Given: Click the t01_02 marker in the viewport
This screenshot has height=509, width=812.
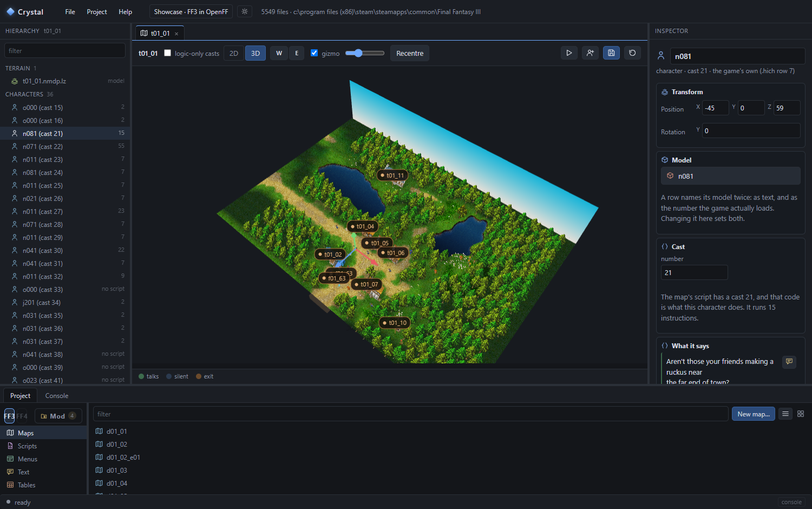Looking at the screenshot, I should pos(330,255).
